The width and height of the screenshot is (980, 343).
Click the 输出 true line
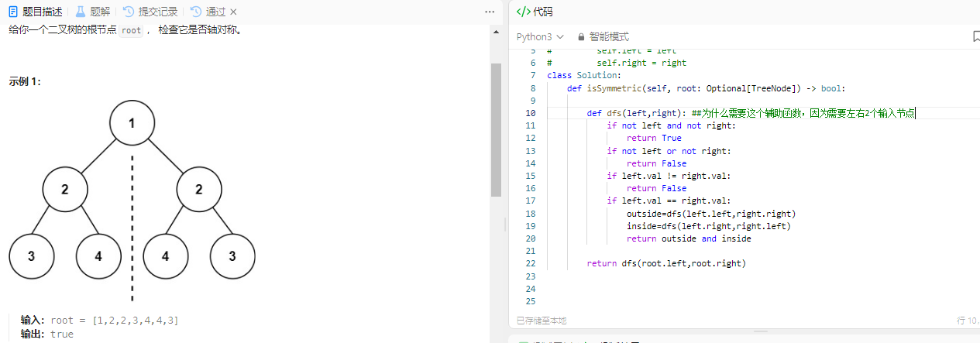point(46,334)
